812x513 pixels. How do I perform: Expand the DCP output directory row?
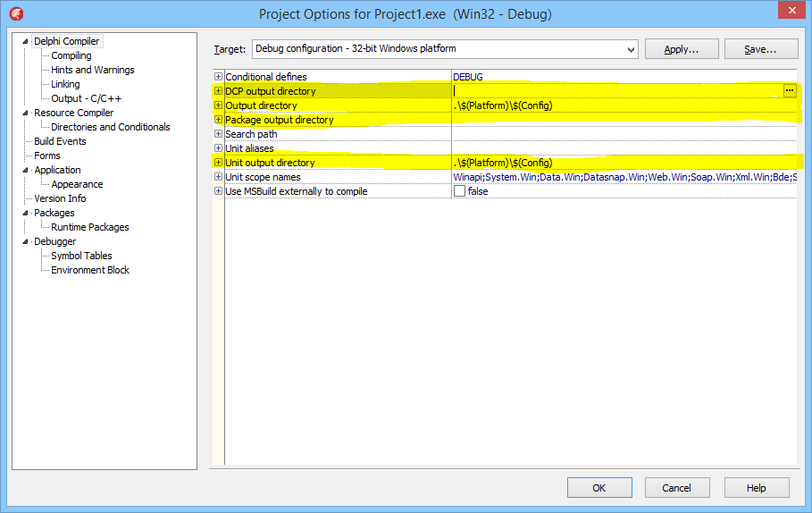219,90
